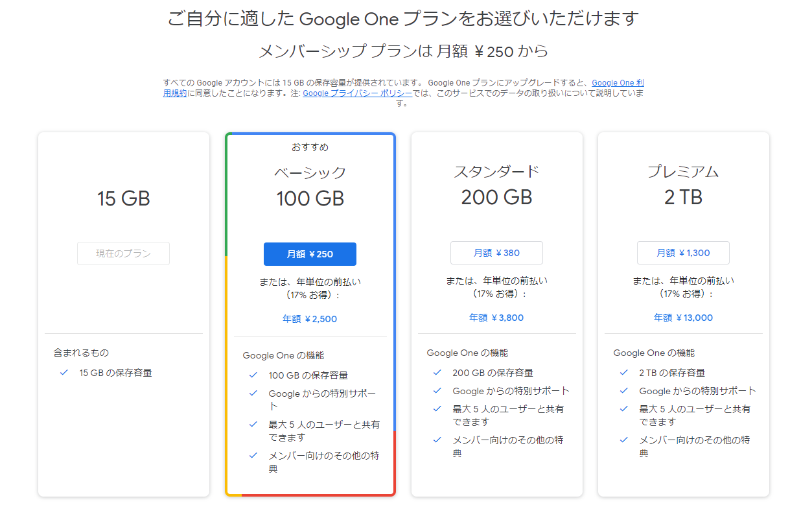
Task: Select the 月額 ¥380 Standard plan button
Action: 496,253
